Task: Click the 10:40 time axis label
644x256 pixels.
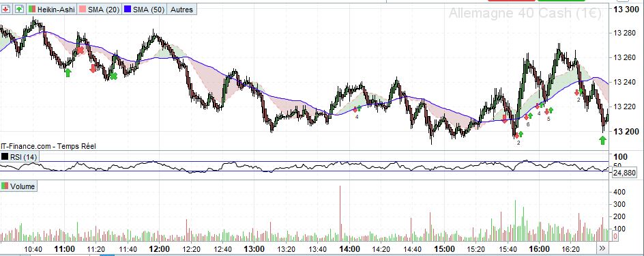Action: click(x=33, y=249)
